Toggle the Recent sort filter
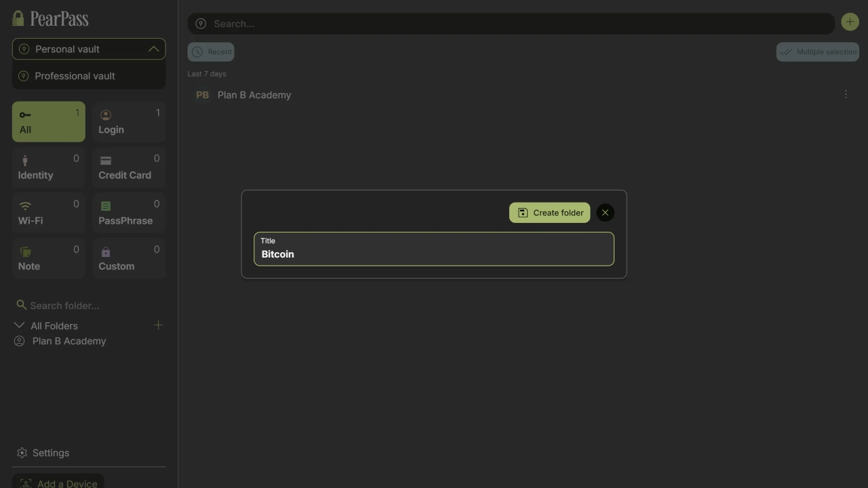 211,52
